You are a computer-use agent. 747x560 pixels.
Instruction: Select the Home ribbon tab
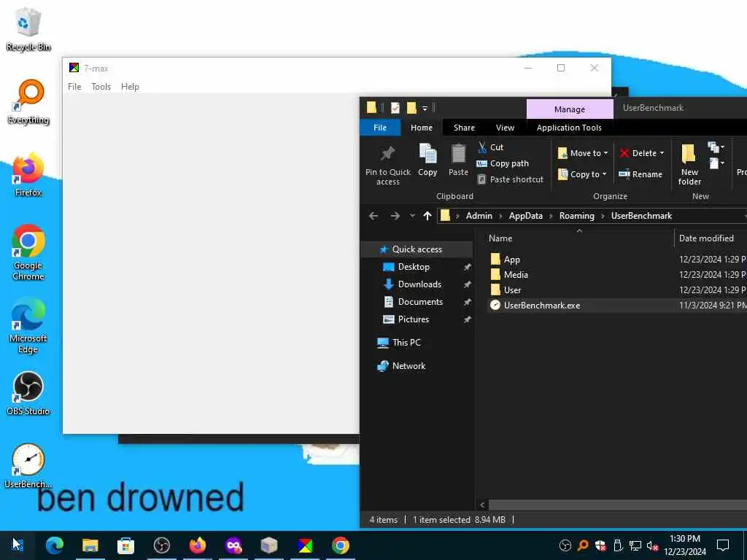point(422,128)
